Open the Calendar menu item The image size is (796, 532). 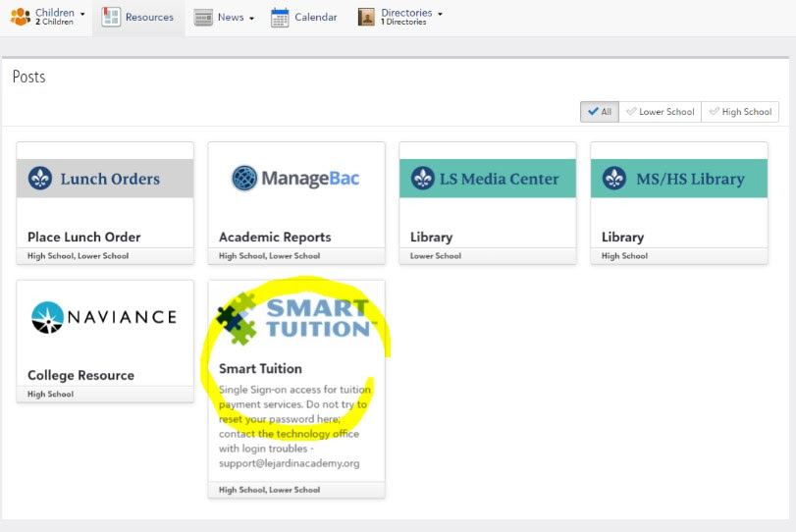tap(315, 17)
